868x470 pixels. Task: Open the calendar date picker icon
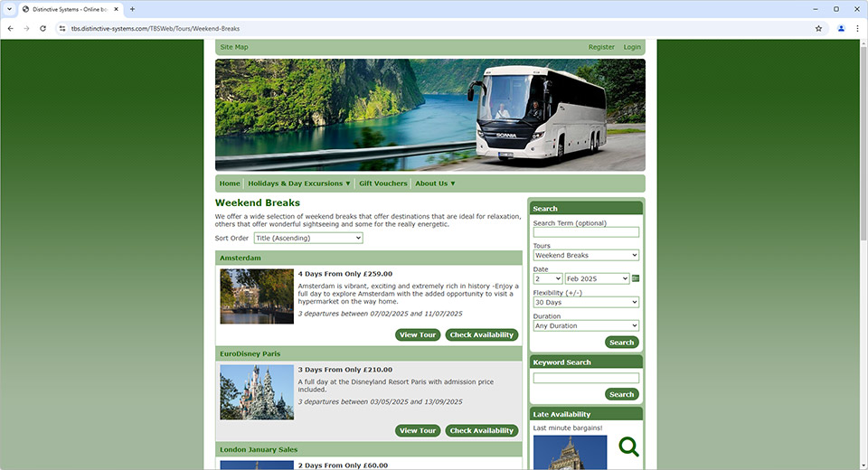coord(636,278)
